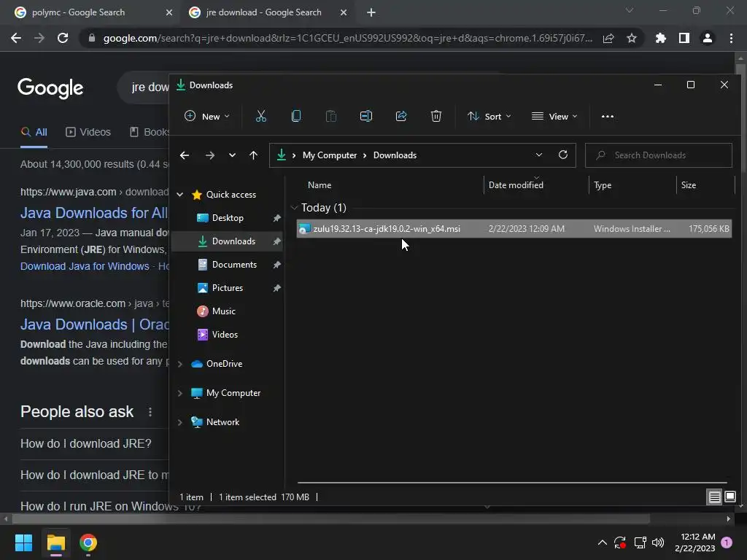The height and width of the screenshot is (560, 747).
Task: Open the New dropdown in Explorer
Action: coord(207,116)
